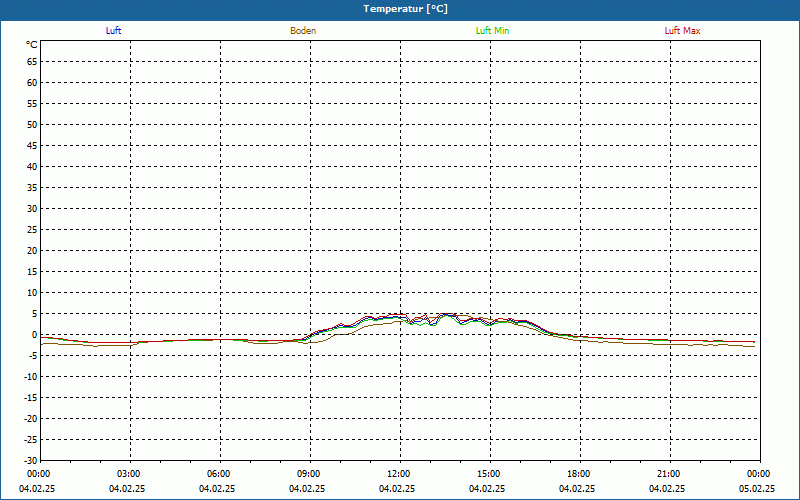The width and height of the screenshot is (800, 500).
Task: Click the Boden legend label
Action: click(303, 31)
